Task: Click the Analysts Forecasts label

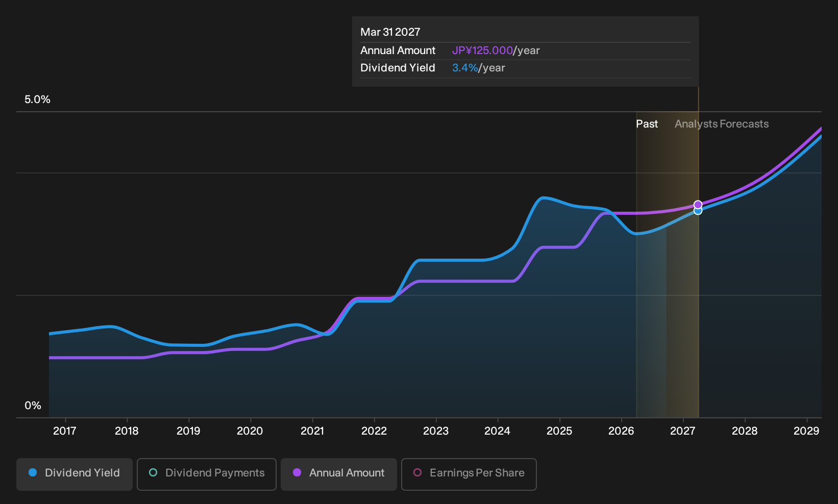Action: pos(722,124)
